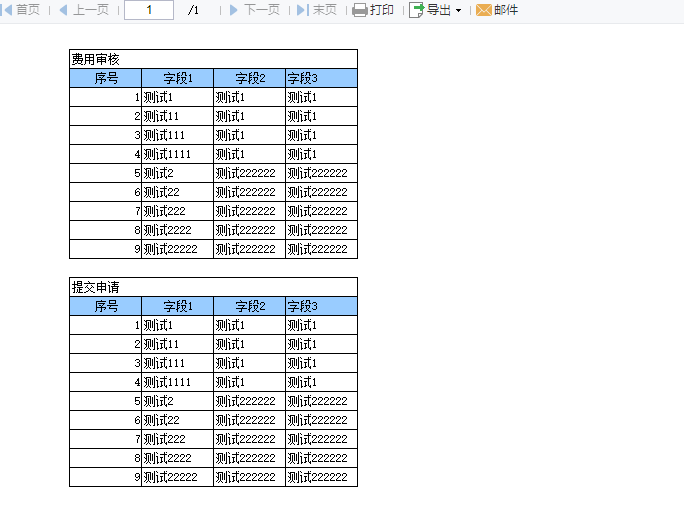Click the mail envelope icon

pos(484,10)
